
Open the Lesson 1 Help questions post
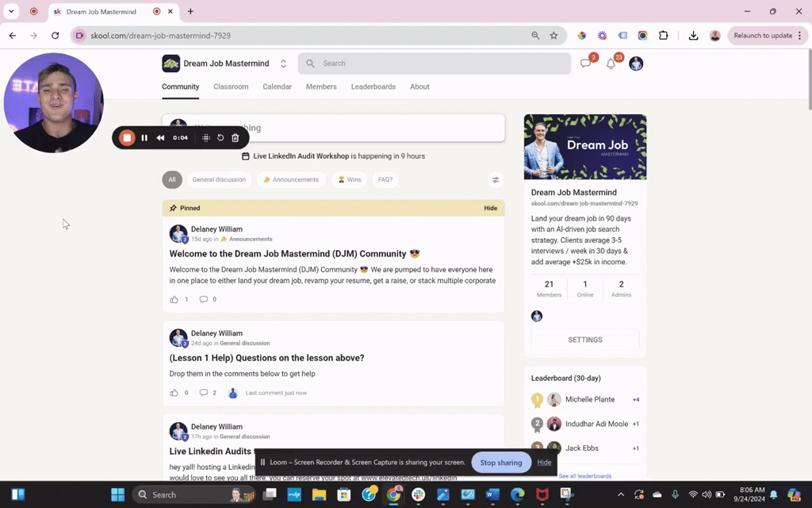click(266, 358)
